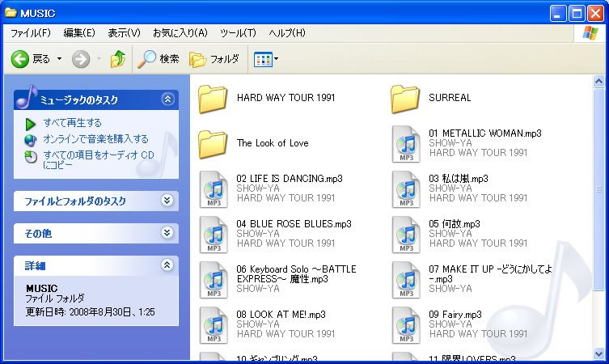This screenshot has height=364, width=609.
Task: Click the 07 MAKE IT UP file name
Action: point(490,274)
